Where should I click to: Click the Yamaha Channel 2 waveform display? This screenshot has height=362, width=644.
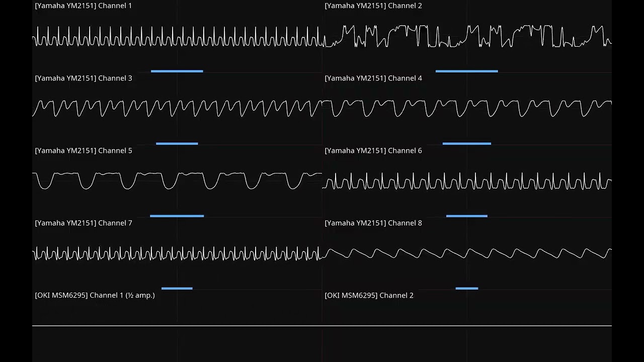tap(467, 36)
